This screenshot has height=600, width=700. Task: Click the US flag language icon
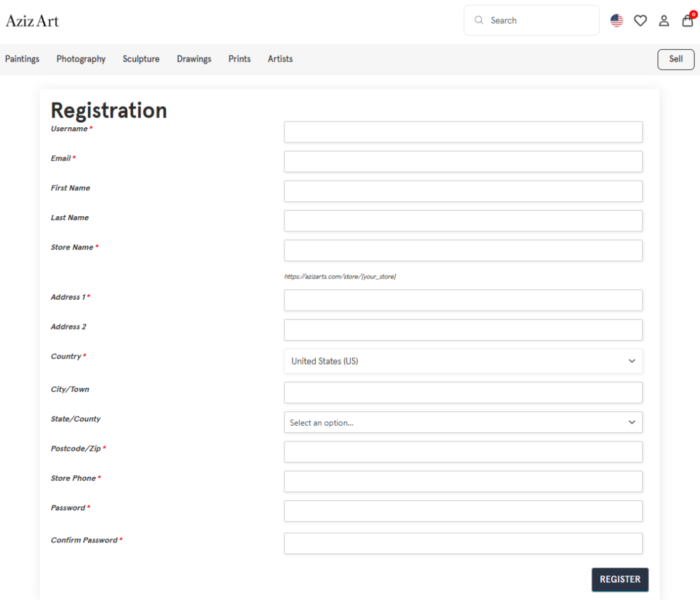point(617,21)
